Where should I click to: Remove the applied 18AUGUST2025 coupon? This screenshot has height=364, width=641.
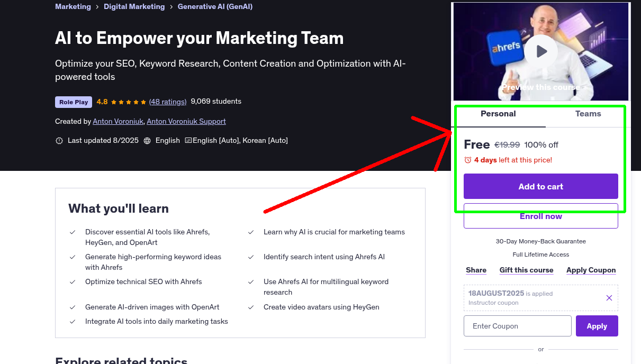(x=609, y=298)
